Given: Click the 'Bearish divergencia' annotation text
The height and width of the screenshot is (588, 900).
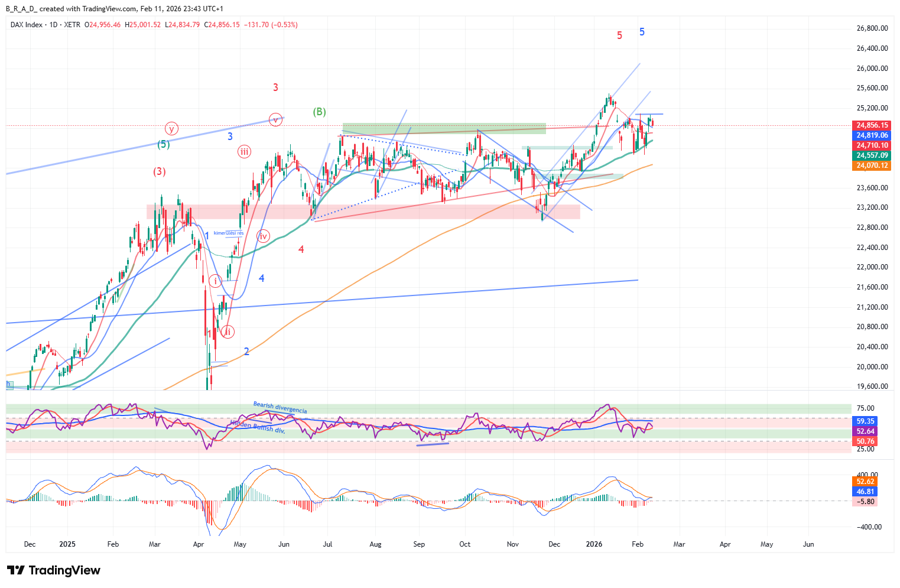Looking at the screenshot, I should [280, 407].
